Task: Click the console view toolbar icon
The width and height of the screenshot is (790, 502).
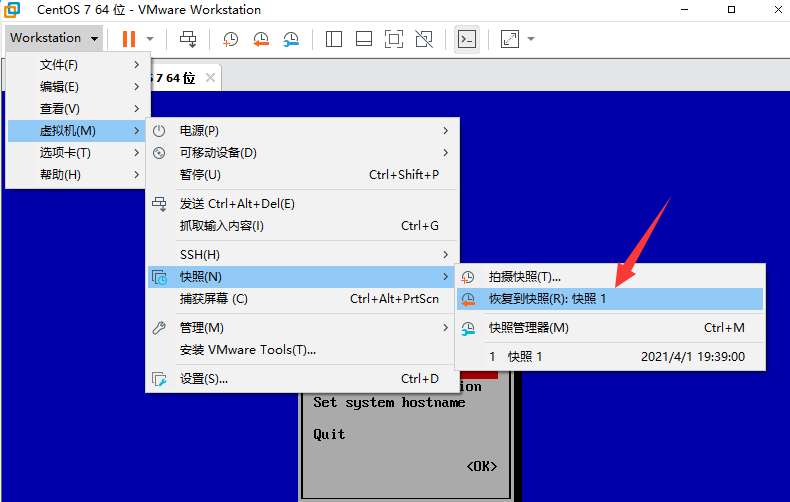Action: coord(467,39)
